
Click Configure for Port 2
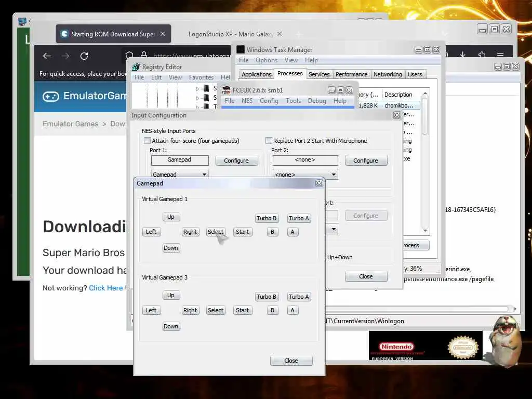pyautogui.click(x=366, y=161)
